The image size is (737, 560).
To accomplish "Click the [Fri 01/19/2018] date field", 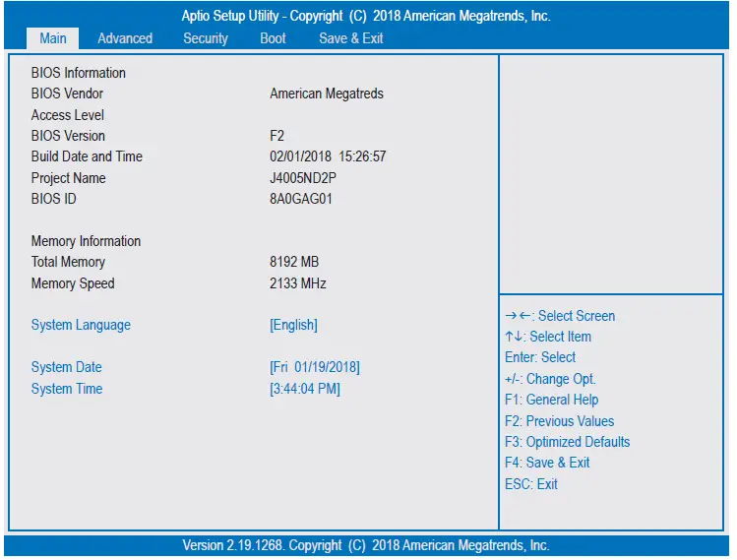I will [x=315, y=367].
